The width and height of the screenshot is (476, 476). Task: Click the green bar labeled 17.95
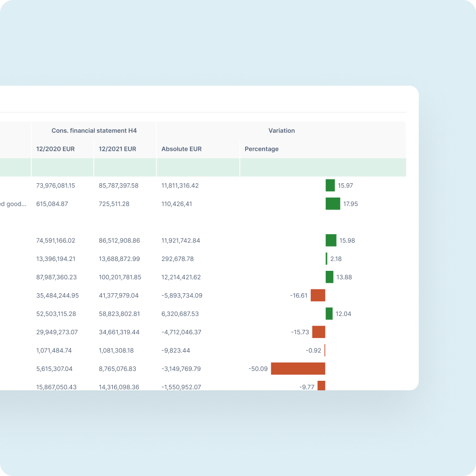tap(333, 204)
